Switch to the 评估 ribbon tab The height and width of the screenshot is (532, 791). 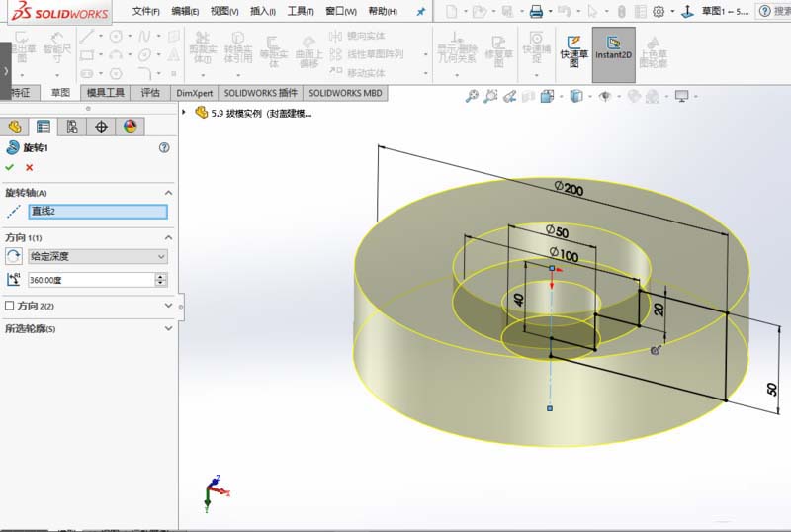click(150, 93)
